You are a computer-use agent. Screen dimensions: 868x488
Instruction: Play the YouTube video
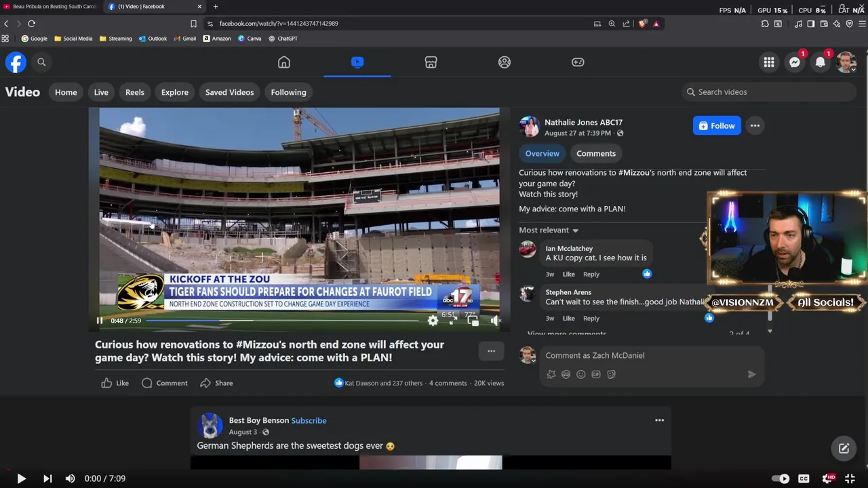21,479
